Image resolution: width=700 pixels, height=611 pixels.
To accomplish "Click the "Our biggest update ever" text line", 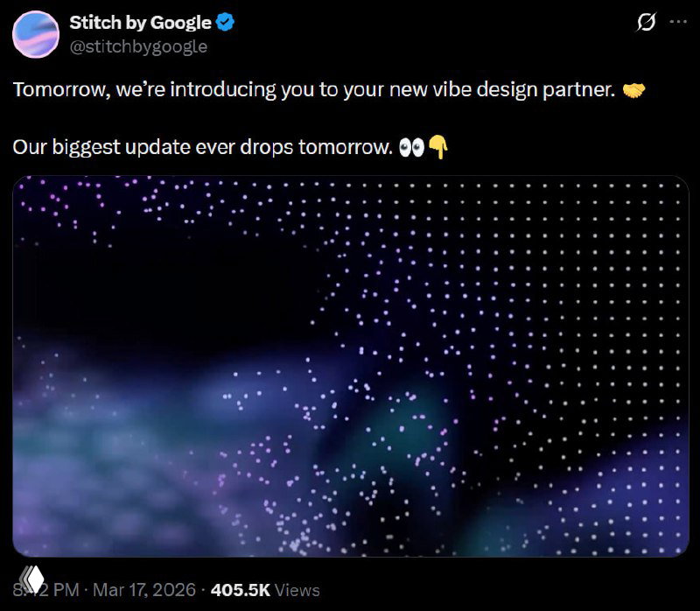I will (122, 147).
